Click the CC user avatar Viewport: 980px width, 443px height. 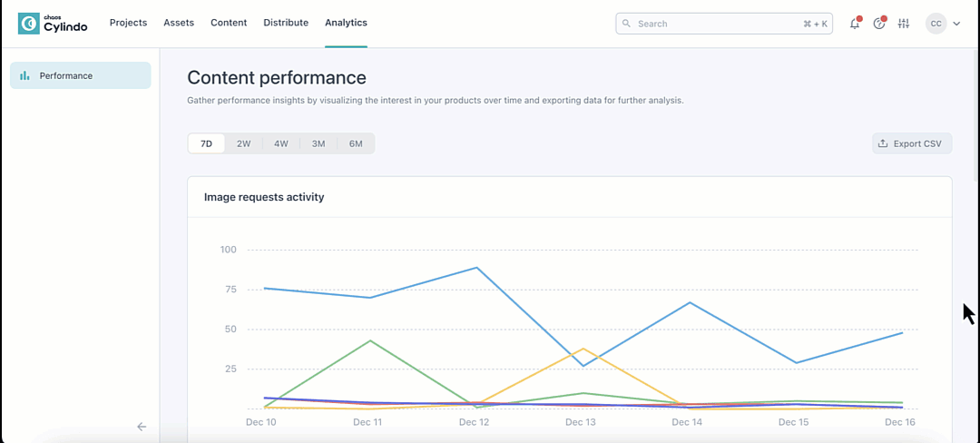(x=936, y=24)
